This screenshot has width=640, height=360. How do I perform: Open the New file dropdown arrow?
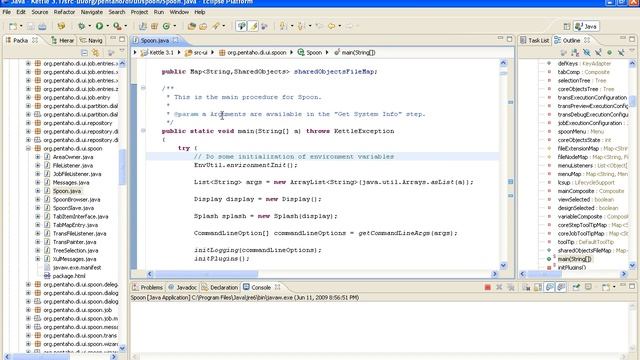21,27
